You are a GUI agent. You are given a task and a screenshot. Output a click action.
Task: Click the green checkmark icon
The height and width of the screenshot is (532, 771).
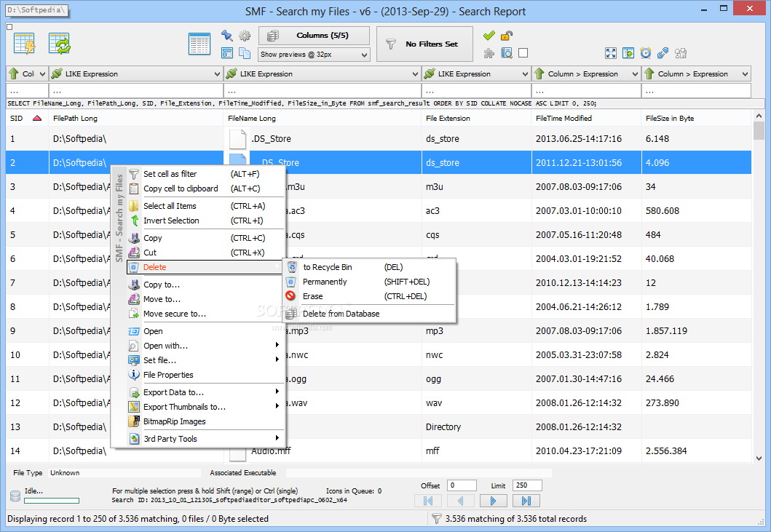[x=489, y=36]
